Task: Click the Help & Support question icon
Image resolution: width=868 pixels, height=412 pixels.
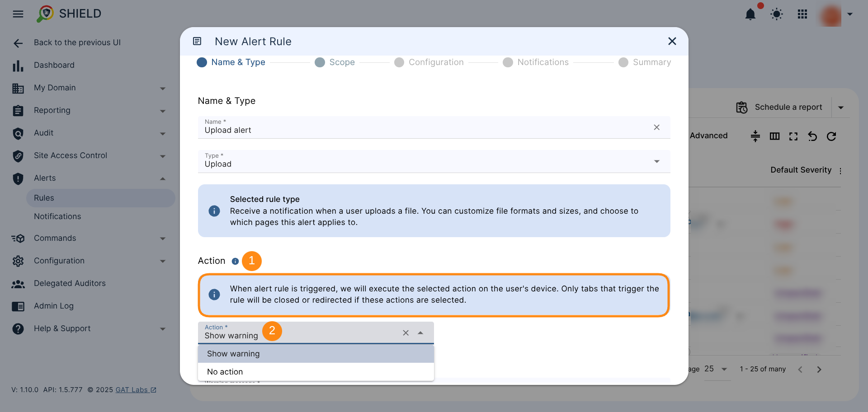Action: click(x=18, y=329)
